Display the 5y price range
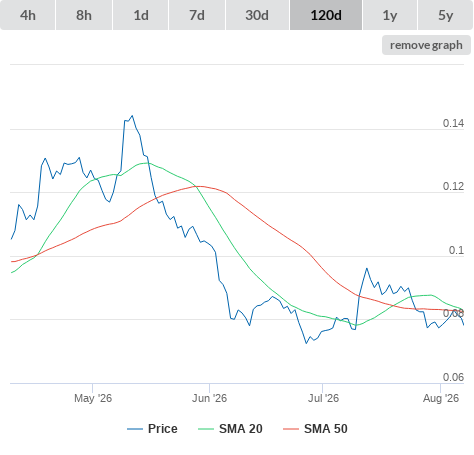The width and height of the screenshot is (474, 455). click(445, 15)
